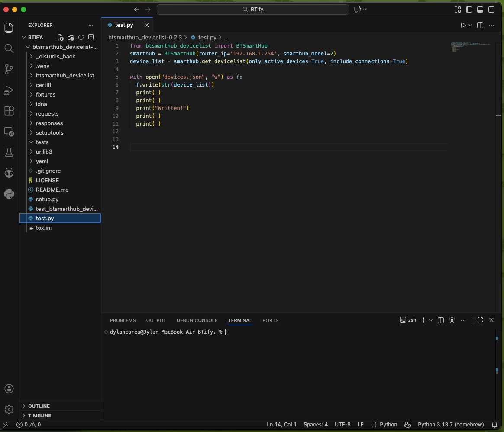
Task: Toggle the secondary side bar
Action: (x=491, y=10)
